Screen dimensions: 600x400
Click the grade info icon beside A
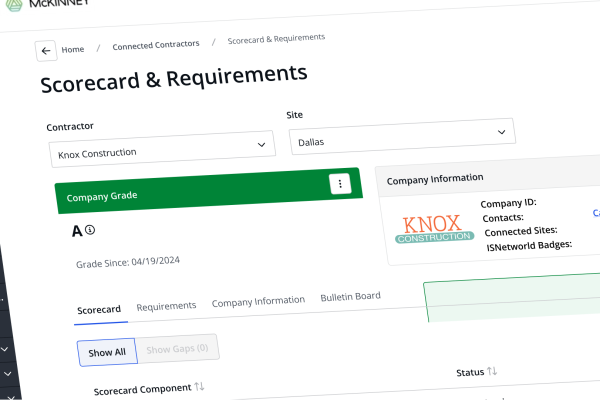[90, 230]
